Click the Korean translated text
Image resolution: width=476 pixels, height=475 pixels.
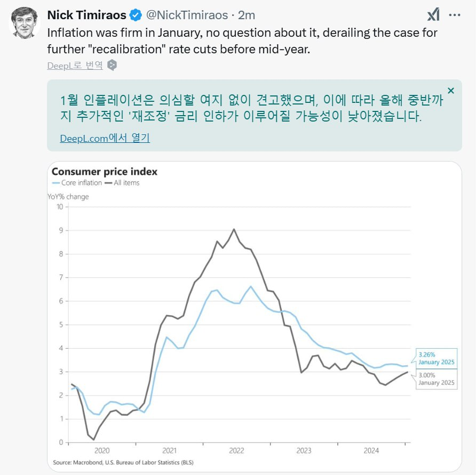click(x=241, y=108)
